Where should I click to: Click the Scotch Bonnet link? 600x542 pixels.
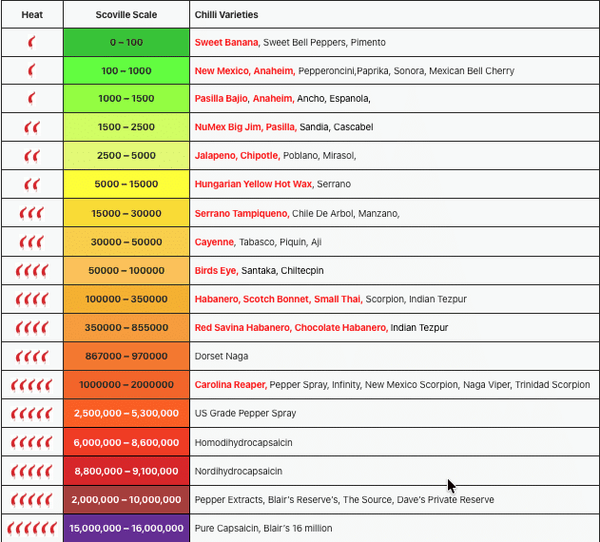pyautogui.click(x=276, y=299)
